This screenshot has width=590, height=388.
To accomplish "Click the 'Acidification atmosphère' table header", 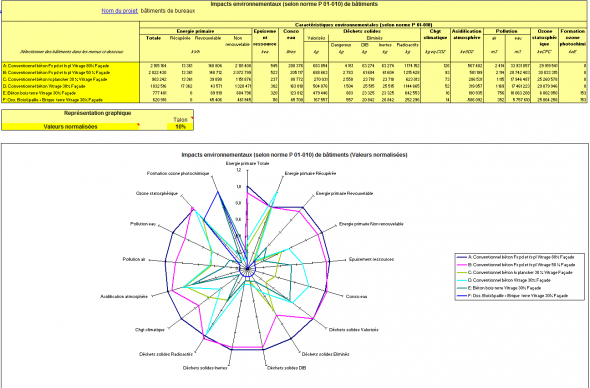I will point(467,35).
